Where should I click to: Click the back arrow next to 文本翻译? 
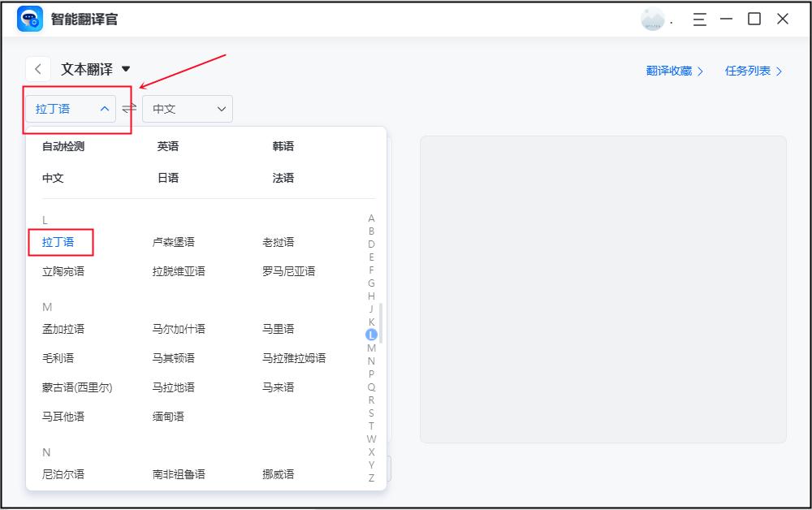(38, 68)
